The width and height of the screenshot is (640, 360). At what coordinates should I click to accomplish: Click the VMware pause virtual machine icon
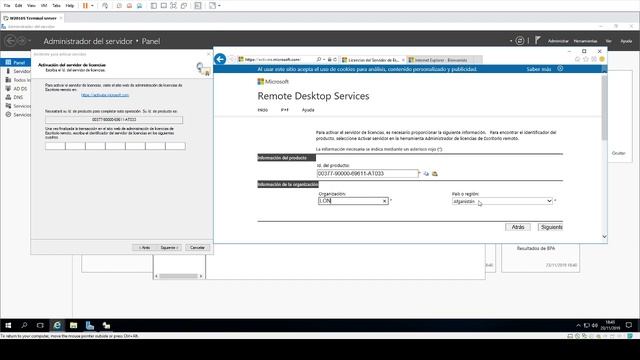click(85, 6)
